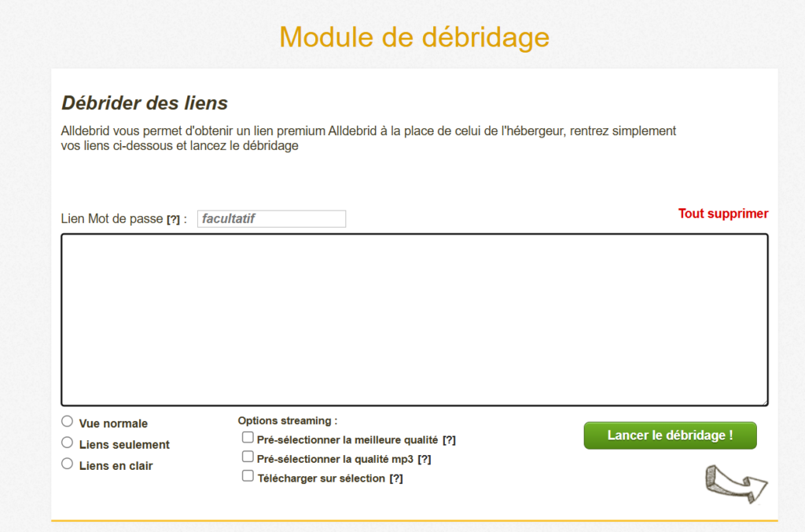Click the hand-drawn arrow sketch image
This screenshot has height=532, width=805.
(734, 482)
